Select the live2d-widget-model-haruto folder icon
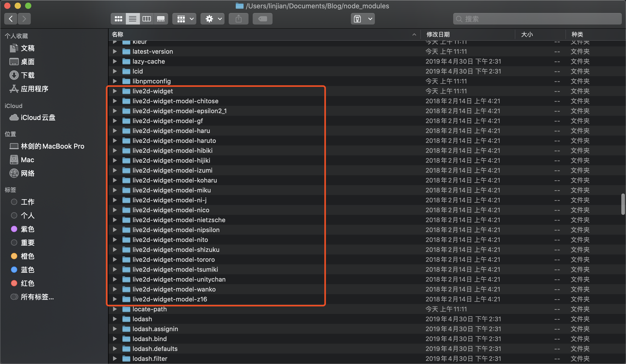The image size is (626, 364). [126, 141]
